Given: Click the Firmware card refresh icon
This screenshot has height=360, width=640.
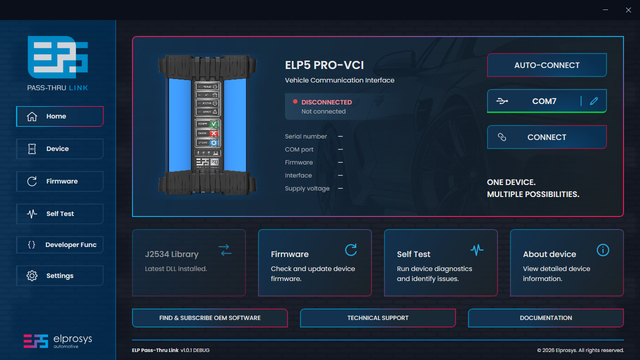Looking at the screenshot, I should (351, 250).
